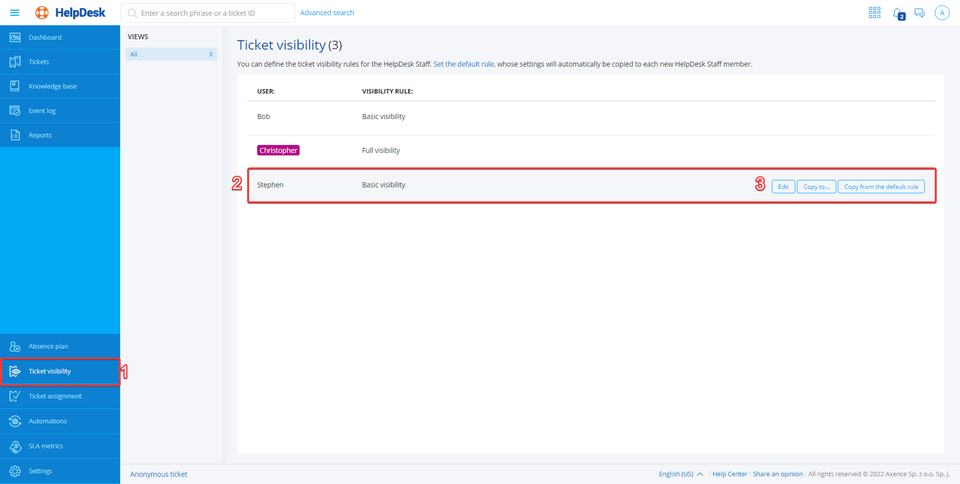Open the apps grid icon
Screen dimensions: 960x484
tap(874, 13)
